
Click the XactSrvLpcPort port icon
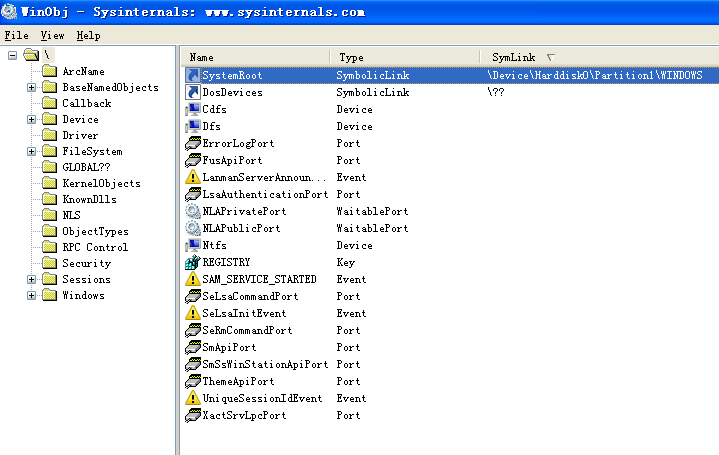pyautogui.click(x=193, y=415)
